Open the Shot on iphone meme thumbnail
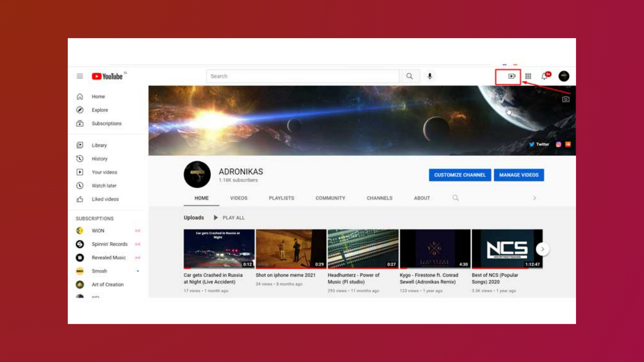644x362 pixels. click(291, 249)
